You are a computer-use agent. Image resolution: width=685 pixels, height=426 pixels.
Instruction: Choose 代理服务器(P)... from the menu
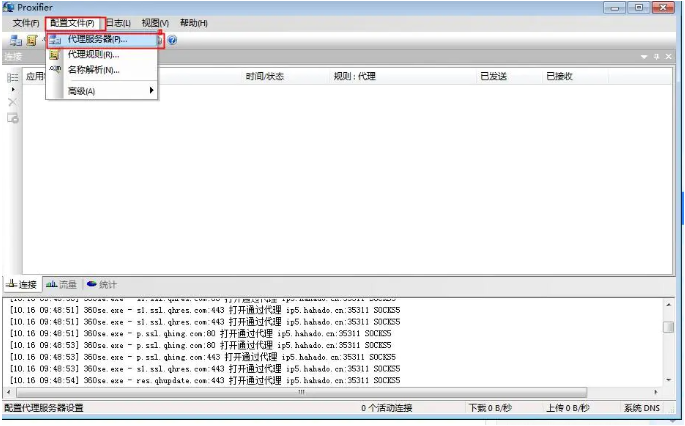[102, 40]
